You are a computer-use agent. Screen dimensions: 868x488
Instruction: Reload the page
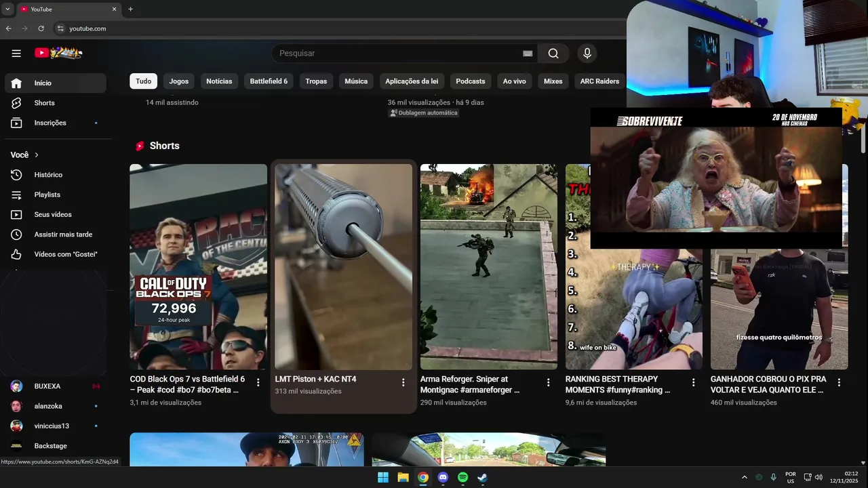tap(41, 28)
